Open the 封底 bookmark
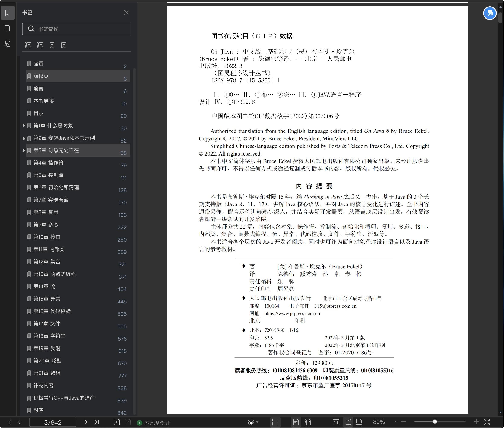The width and height of the screenshot is (504, 428). click(78, 410)
